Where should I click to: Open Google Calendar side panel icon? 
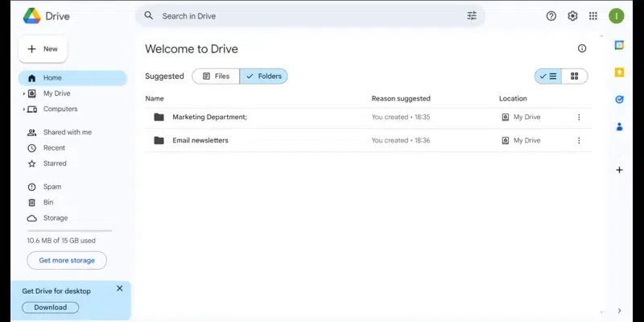click(619, 45)
